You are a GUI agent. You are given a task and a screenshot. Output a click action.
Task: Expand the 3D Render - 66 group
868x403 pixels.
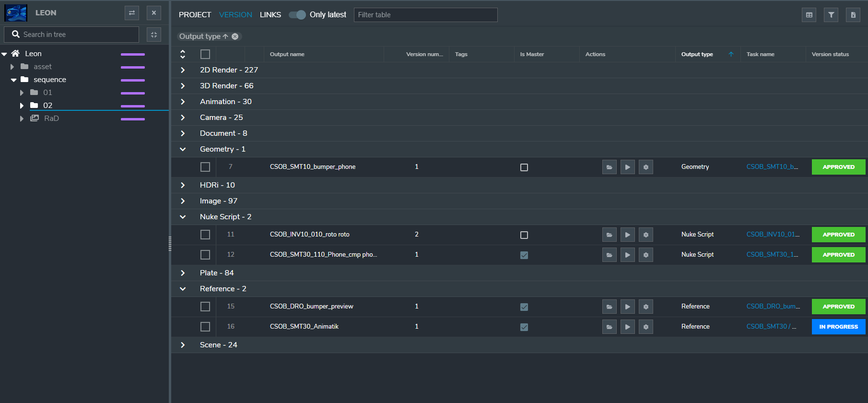(x=183, y=86)
